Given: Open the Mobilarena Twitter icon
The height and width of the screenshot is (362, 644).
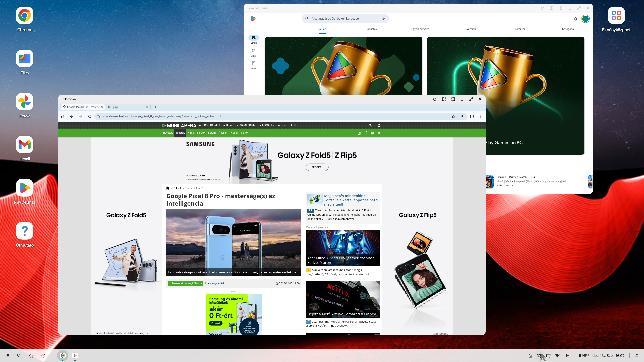Looking at the screenshot, I should pyautogui.click(x=373, y=133).
